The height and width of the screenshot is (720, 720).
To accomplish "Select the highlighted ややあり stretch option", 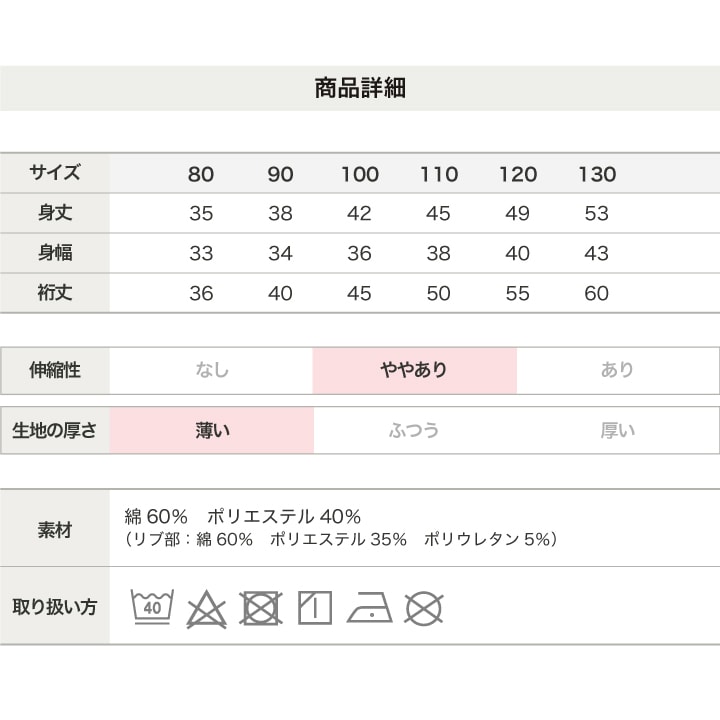I will point(414,370).
